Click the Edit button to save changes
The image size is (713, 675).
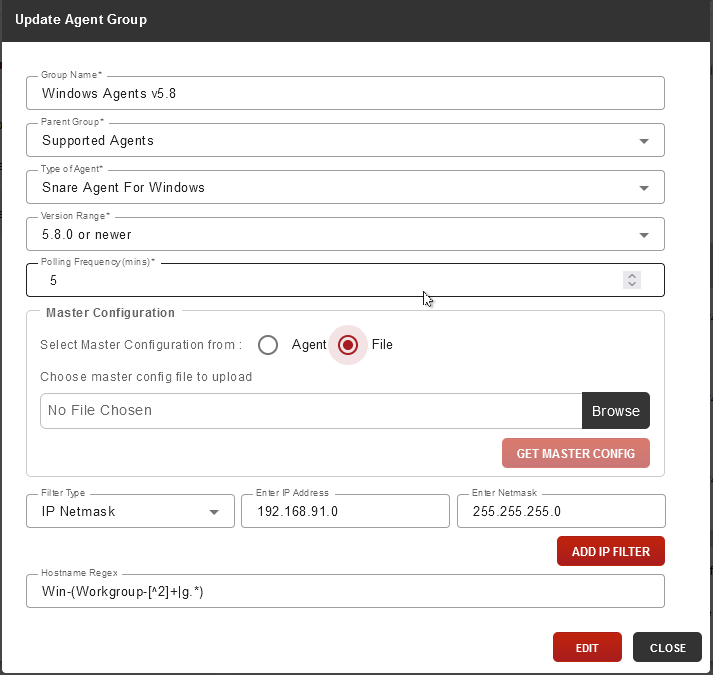[587, 647]
